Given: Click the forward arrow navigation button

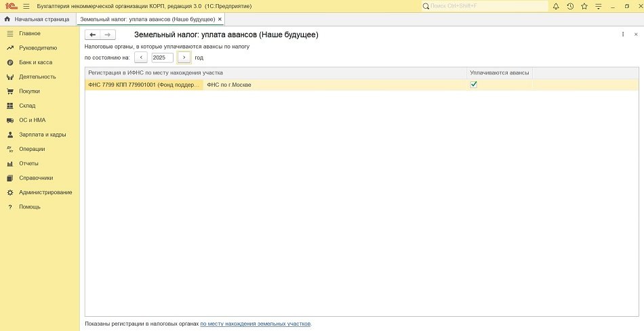Looking at the screenshot, I should point(108,35).
